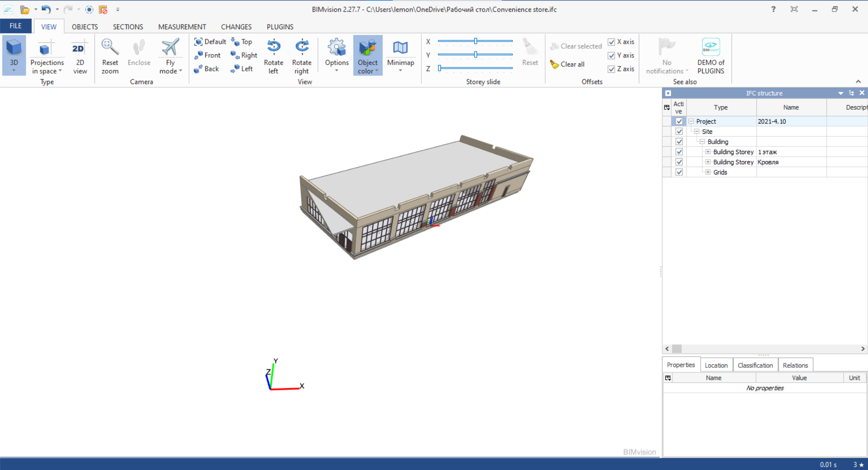This screenshot has height=470, width=868.
Task: Expand the Grids tree node
Action: point(708,172)
